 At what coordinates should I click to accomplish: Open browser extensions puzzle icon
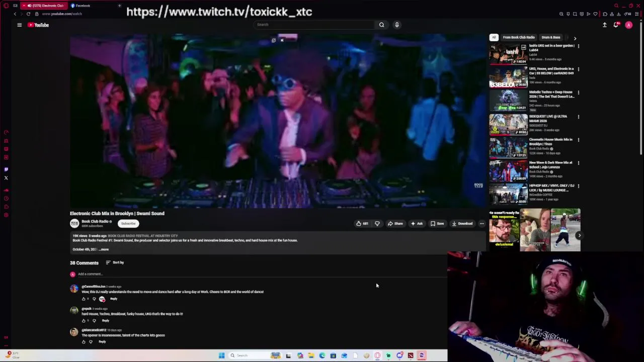(605, 14)
